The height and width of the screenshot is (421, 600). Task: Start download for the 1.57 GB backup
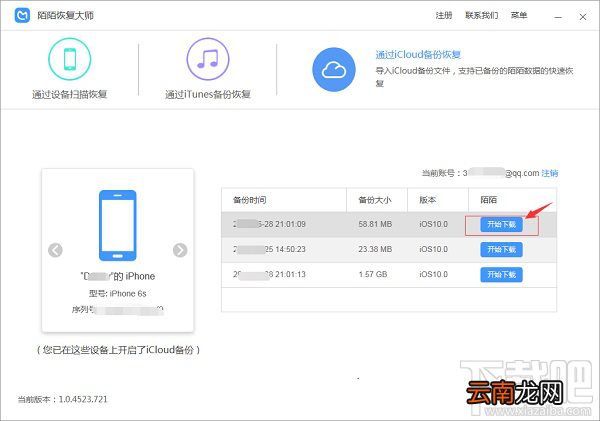click(x=501, y=274)
